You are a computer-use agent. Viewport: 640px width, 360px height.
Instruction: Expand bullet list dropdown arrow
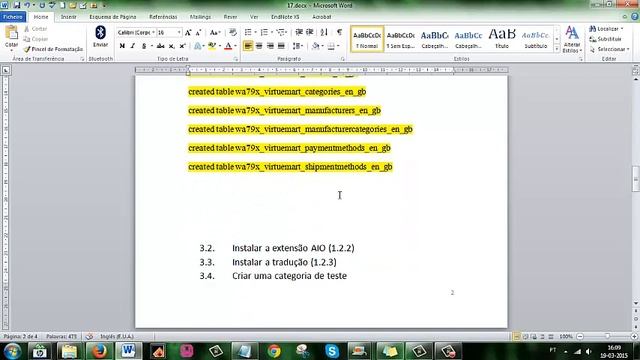coord(256,32)
